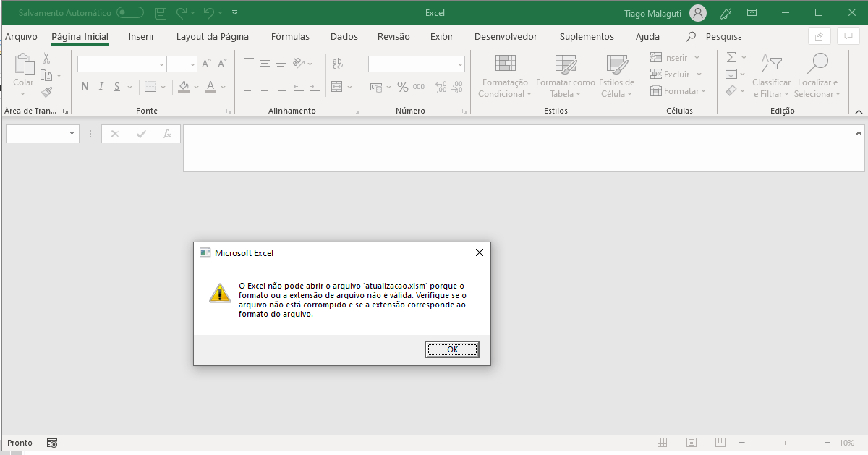Close the Microsoft Excel error dialog
Screen dimensions: 868x455
pos(479,252)
